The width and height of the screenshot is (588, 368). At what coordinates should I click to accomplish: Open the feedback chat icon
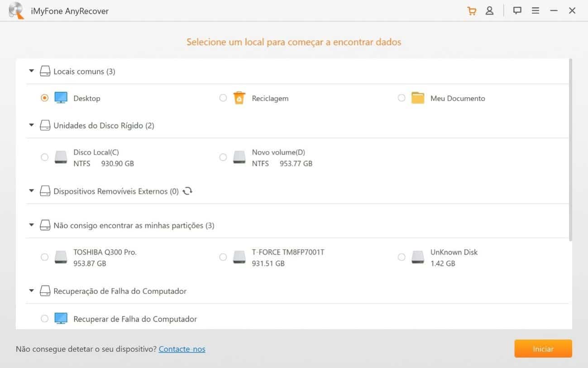(517, 10)
